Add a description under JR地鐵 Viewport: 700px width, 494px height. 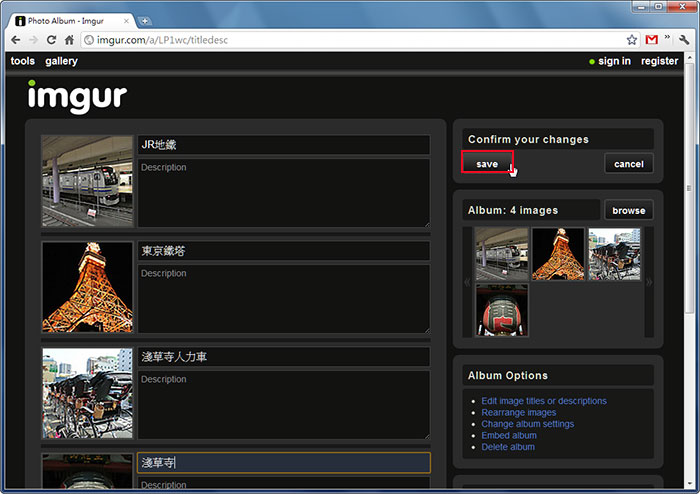(x=284, y=193)
